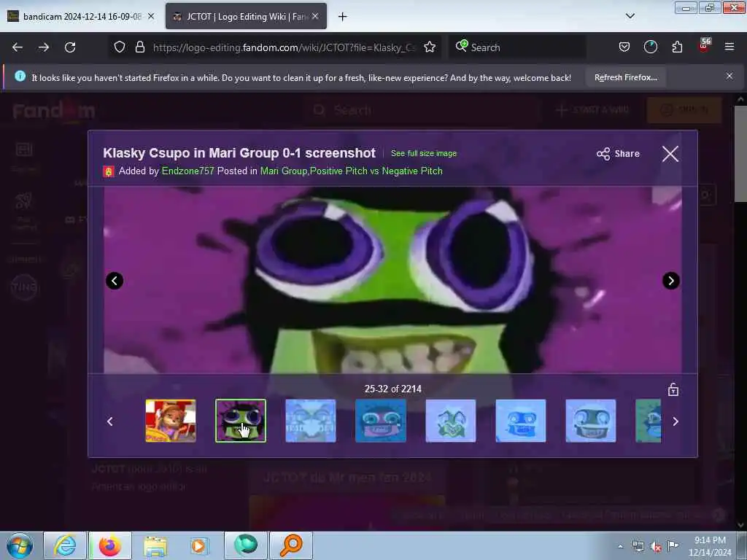Open the Firefox hamburger menu
This screenshot has height=560, width=747.
point(729,47)
